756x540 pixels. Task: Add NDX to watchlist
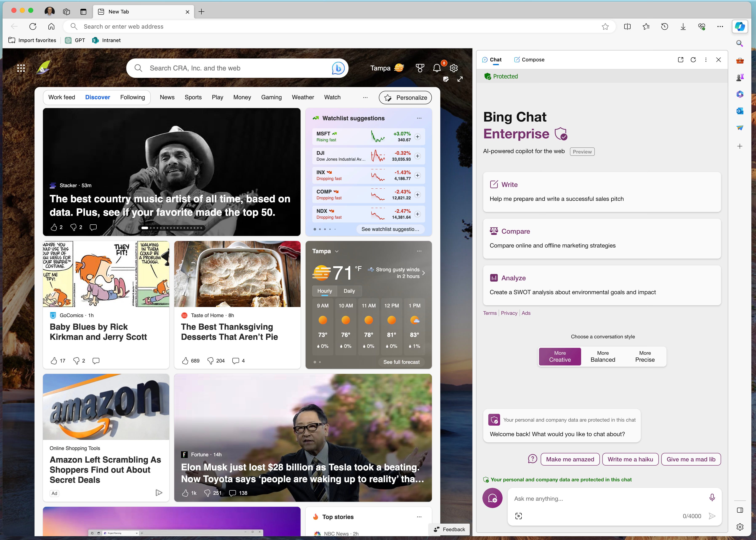pyautogui.click(x=417, y=214)
